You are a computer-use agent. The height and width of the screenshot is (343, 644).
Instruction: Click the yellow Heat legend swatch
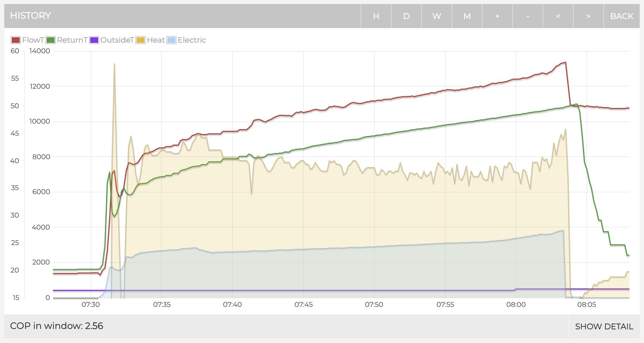(x=141, y=40)
